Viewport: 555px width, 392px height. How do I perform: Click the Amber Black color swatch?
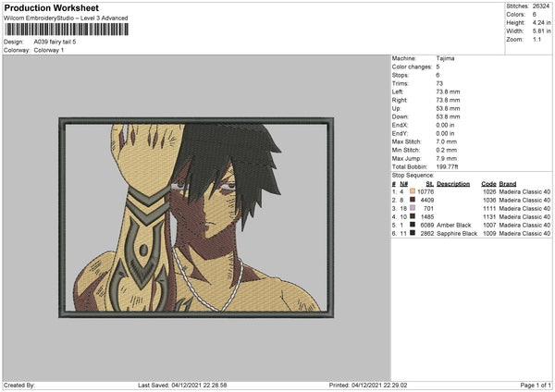(x=413, y=225)
